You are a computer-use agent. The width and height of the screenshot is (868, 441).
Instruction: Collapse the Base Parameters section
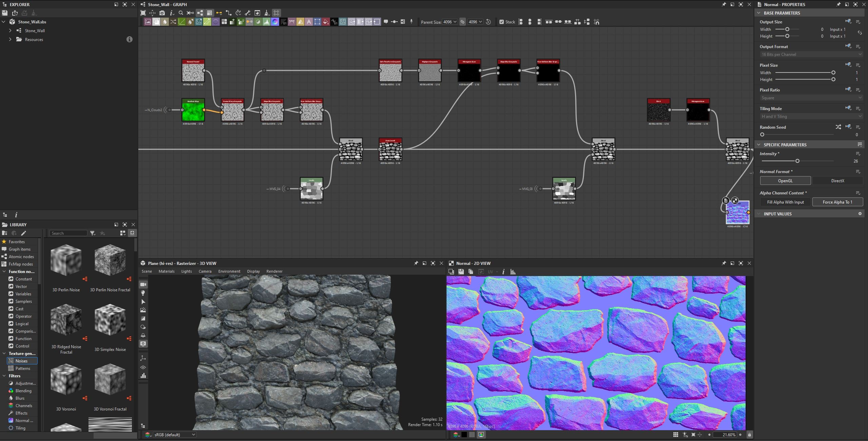pos(759,13)
